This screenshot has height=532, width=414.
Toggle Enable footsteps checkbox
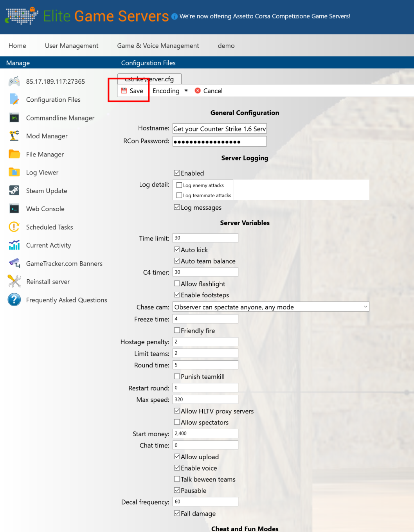177,295
